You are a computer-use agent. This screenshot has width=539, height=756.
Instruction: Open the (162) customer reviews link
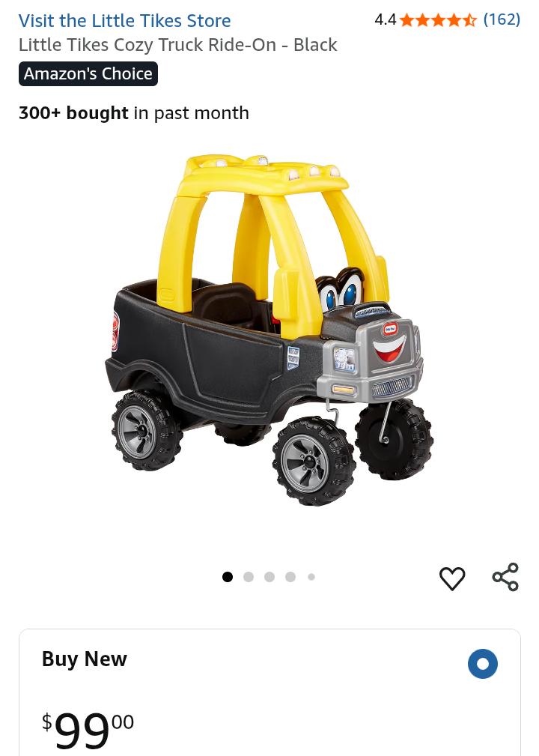pos(502,19)
